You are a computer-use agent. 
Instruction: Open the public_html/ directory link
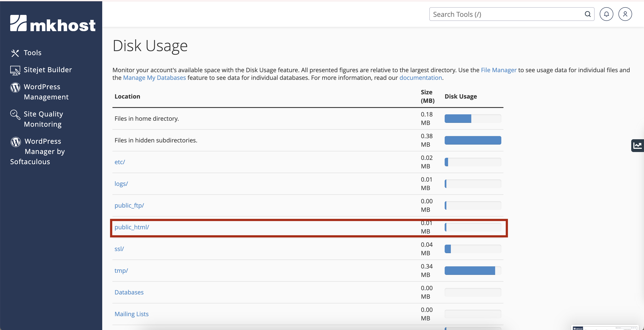click(132, 227)
